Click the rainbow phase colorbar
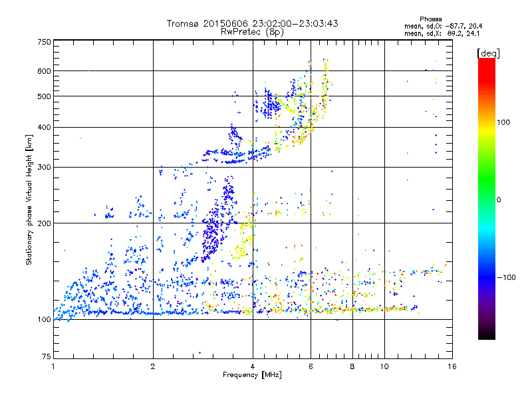 click(487, 199)
